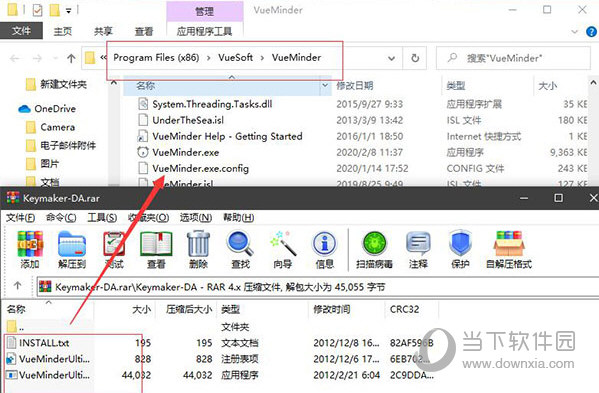The image size is (599, 393).
Task: Select System.Threading.Tasks.dll file
Action: 212,104
